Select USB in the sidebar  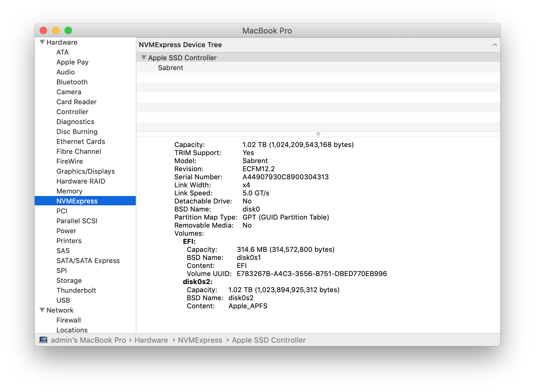click(x=63, y=300)
